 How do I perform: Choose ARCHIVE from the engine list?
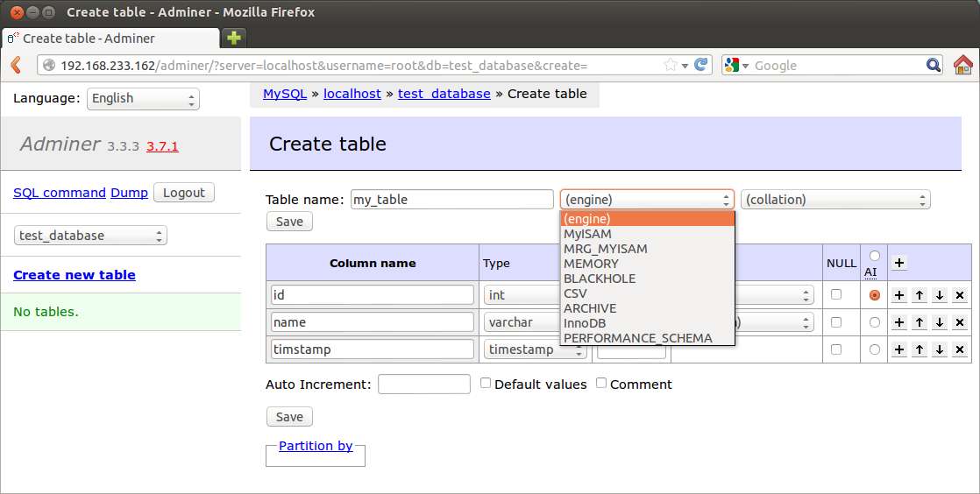click(647, 308)
